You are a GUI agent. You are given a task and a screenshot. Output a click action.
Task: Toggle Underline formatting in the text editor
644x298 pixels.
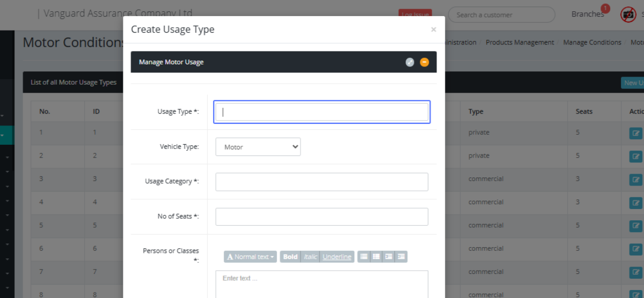click(337, 257)
